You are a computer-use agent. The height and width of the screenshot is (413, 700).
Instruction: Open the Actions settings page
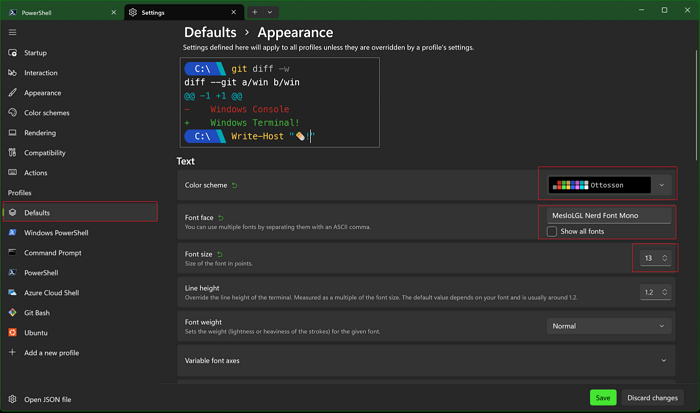point(80,172)
